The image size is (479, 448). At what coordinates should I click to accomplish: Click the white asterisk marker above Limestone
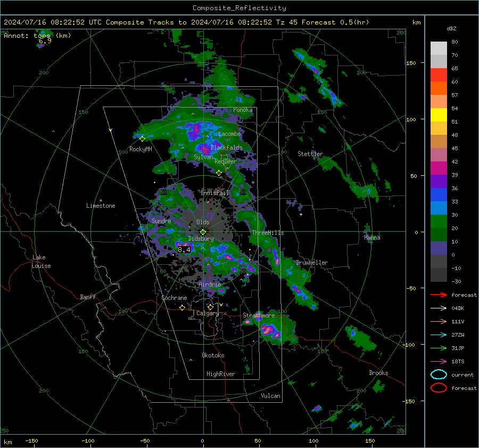coord(101,201)
